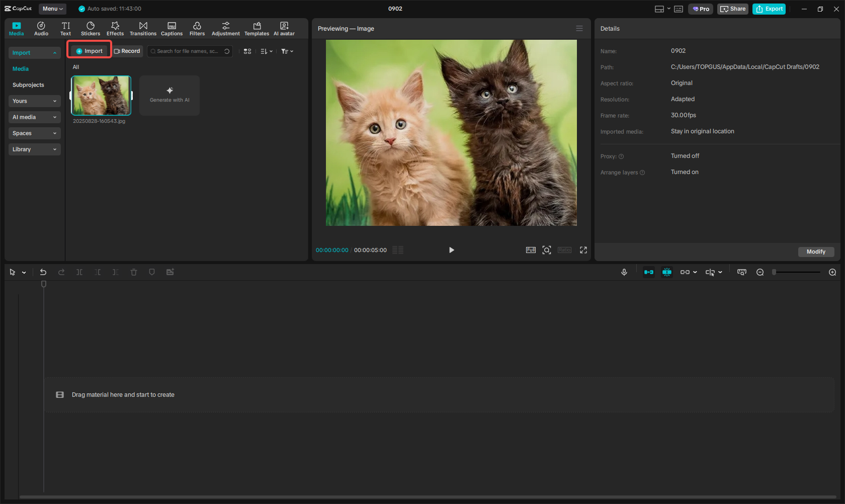Open the Subprojects sidebar item
This screenshot has width=845, height=504.
tap(28, 85)
